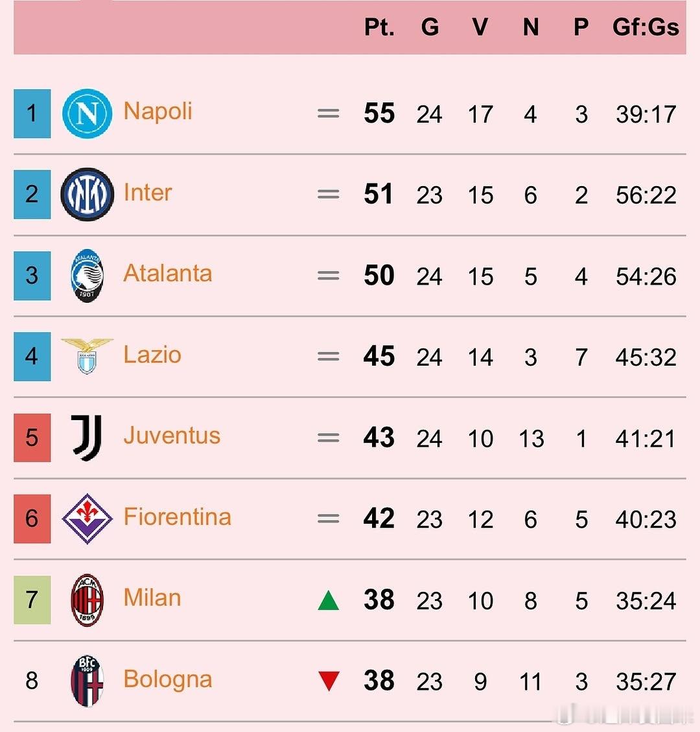Click the Lazio eagle crest
The width and height of the screenshot is (700, 732).
point(87,356)
